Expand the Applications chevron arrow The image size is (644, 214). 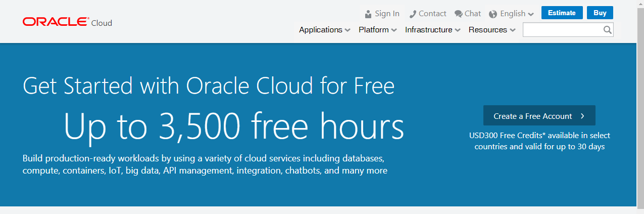[x=348, y=30]
